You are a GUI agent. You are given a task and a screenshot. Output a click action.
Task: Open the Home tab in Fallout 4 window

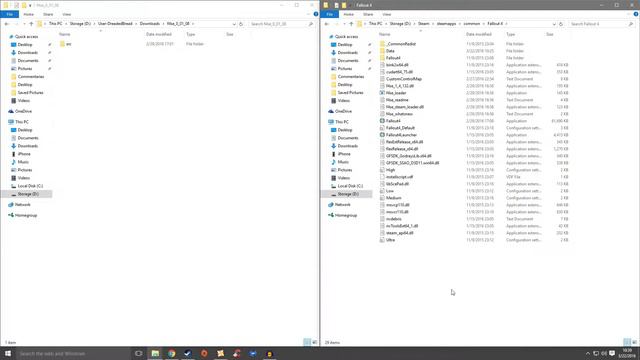click(x=349, y=14)
